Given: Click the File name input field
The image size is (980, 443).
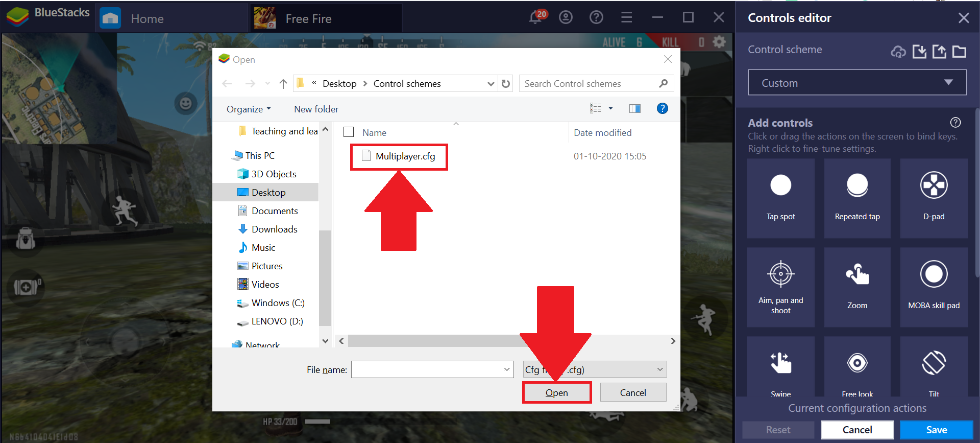Looking at the screenshot, I should click(x=432, y=369).
